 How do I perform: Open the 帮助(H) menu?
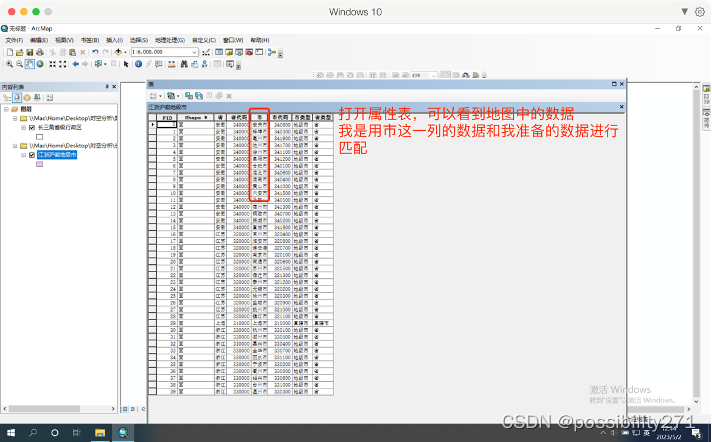click(260, 40)
